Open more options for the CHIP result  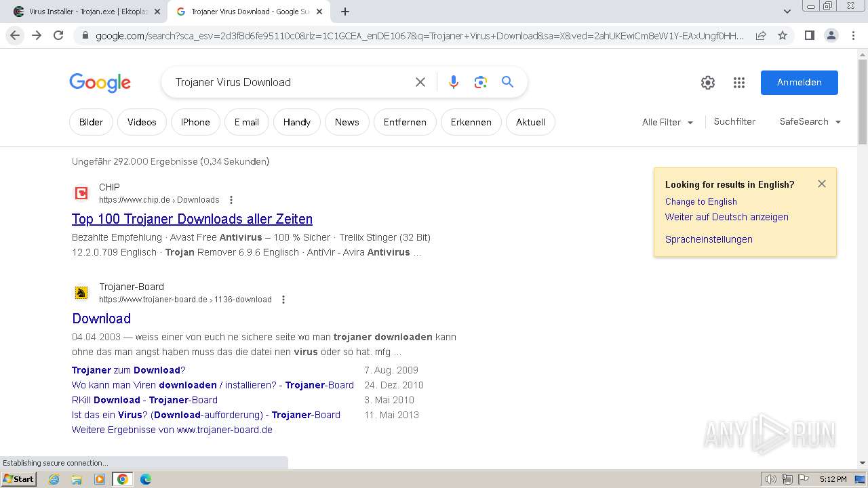231,200
